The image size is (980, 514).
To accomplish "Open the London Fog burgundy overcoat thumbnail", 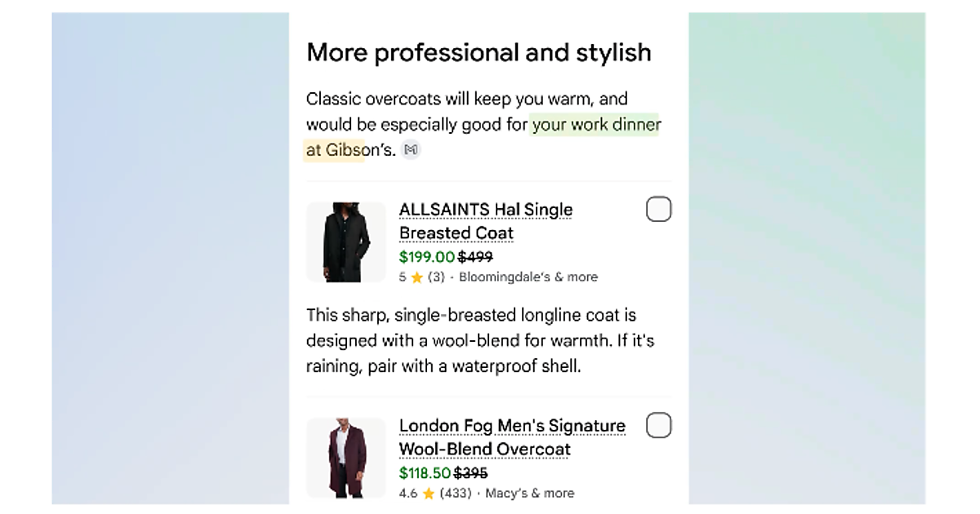I will coord(346,458).
